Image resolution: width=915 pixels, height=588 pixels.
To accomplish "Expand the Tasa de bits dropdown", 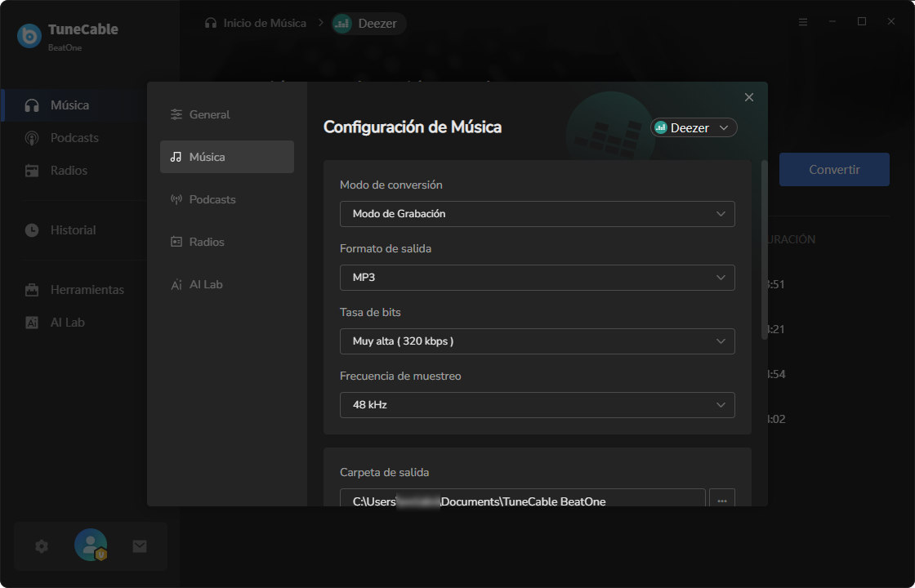I will point(537,341).
